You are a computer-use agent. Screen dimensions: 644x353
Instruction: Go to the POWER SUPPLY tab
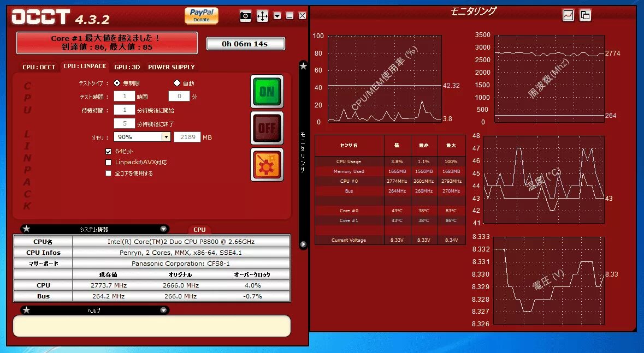coord(172,67)
